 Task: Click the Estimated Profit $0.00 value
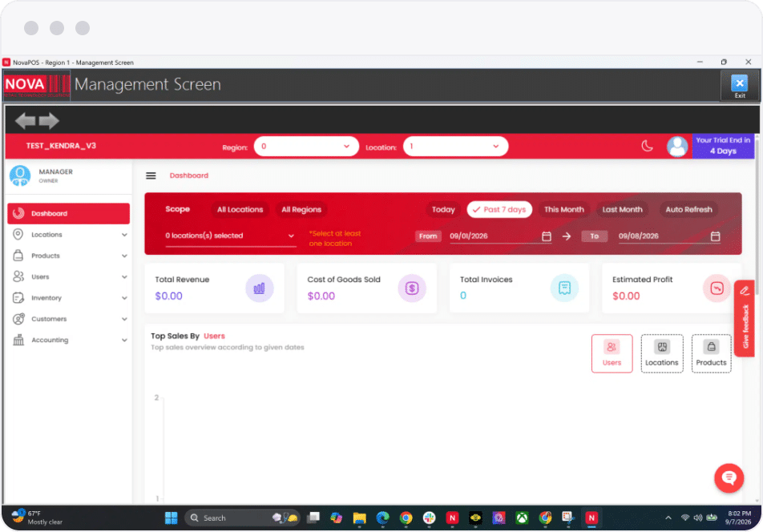626,296
